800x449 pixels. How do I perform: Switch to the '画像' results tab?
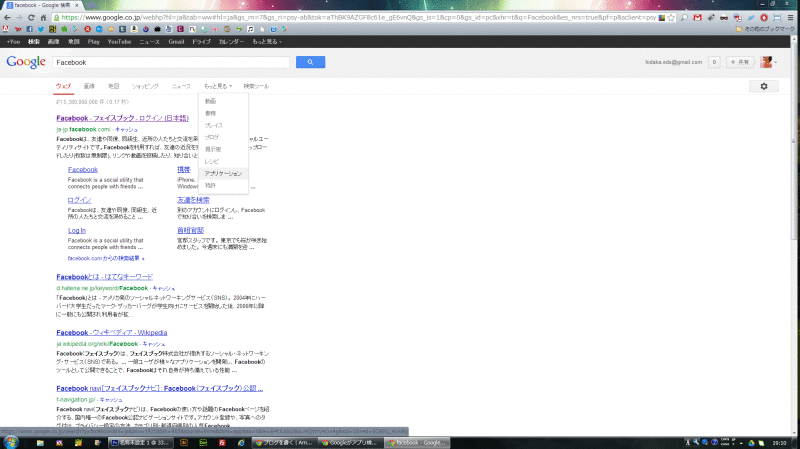coord(89,86)
